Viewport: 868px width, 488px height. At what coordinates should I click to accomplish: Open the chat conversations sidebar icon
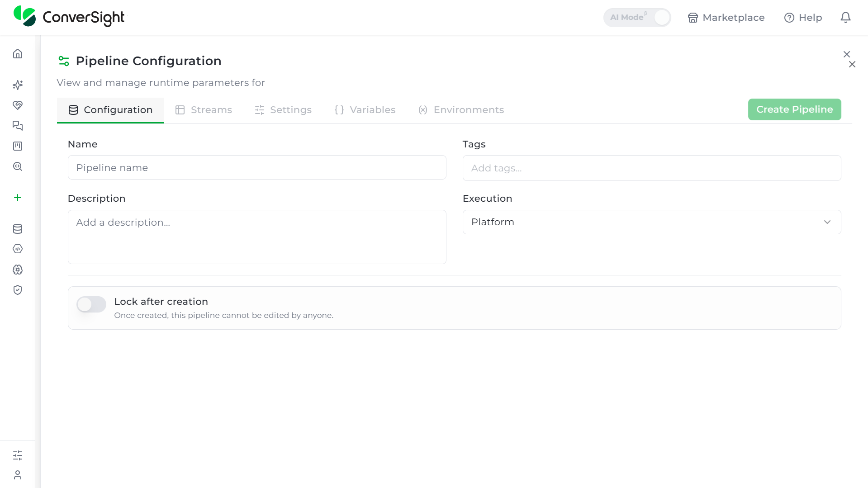(18, 126)
